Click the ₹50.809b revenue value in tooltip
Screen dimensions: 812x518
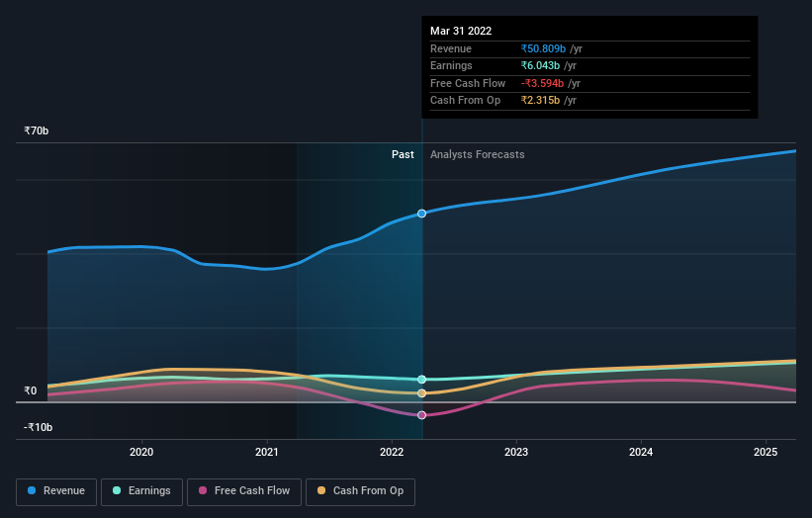(x=543, y=48)
